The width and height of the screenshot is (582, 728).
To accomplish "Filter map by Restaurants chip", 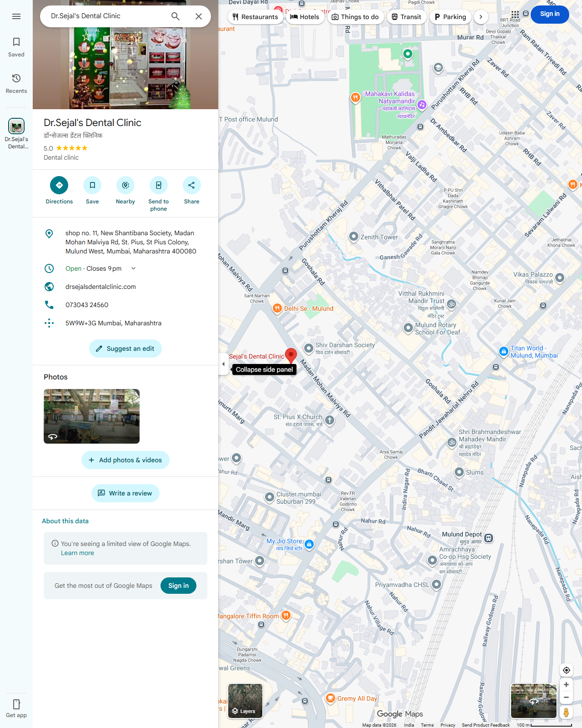I will (255, 17).
